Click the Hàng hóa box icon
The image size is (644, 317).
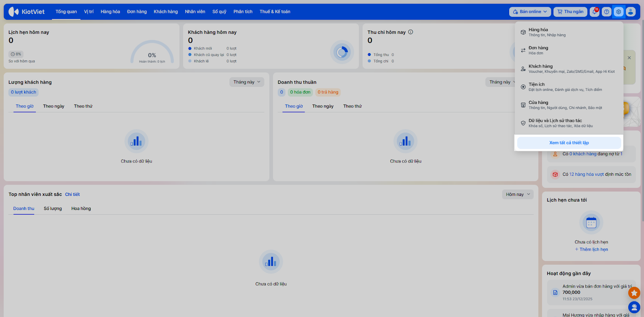click(x=523, y=32)
